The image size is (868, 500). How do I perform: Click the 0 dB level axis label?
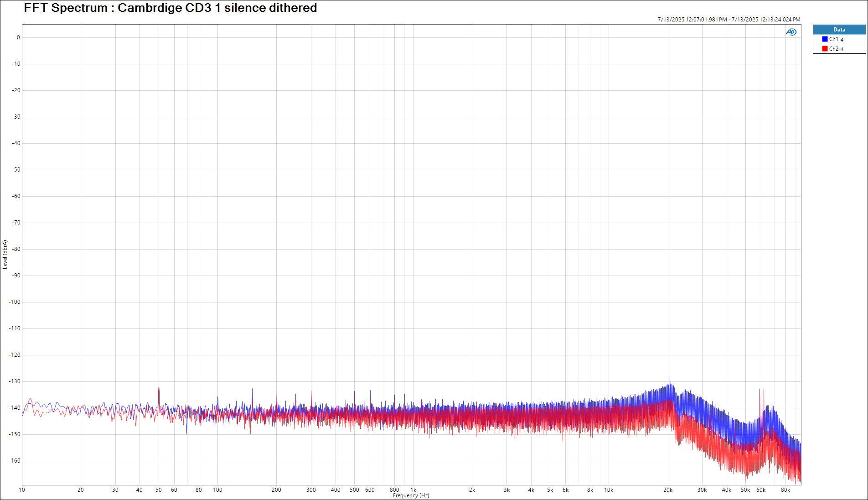tap(18, 37)
